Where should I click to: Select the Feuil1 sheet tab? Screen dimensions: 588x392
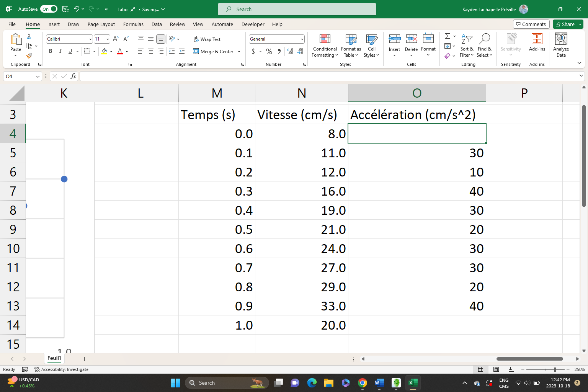(x=54, y=358)
